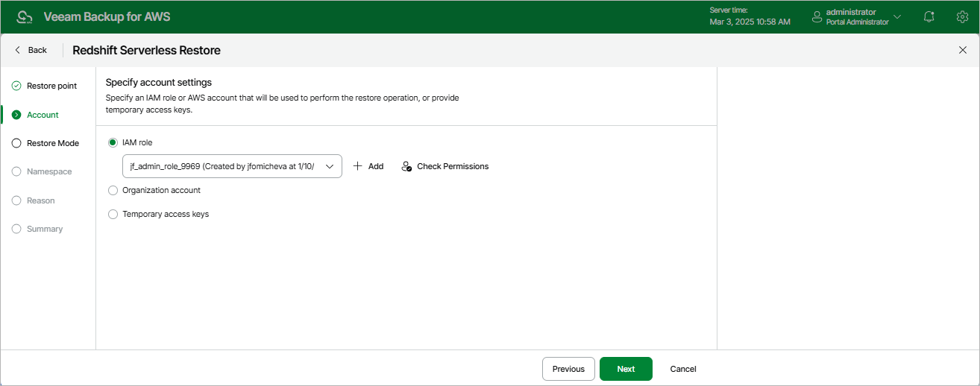The width and height of the screenshot is (980, 386).
Task: Click the Previous button
Action: click(568, 369)
